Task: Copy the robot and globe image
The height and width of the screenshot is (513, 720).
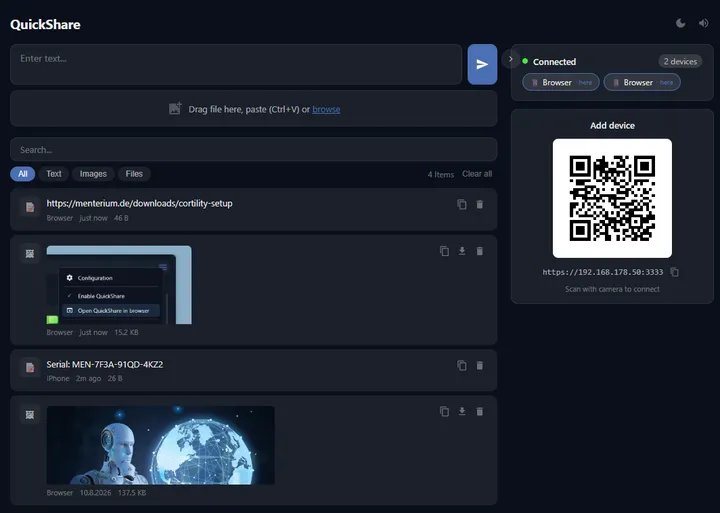Action: pos(444,411)
